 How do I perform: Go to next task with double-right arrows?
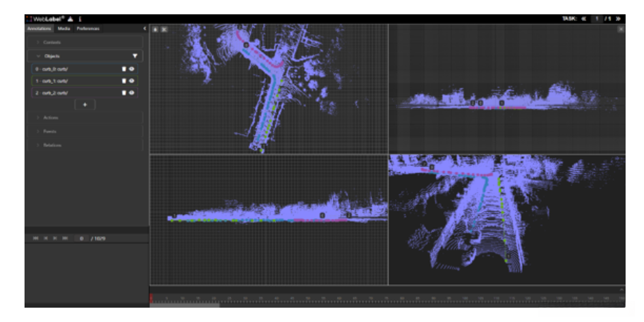(x=618, y=19)
